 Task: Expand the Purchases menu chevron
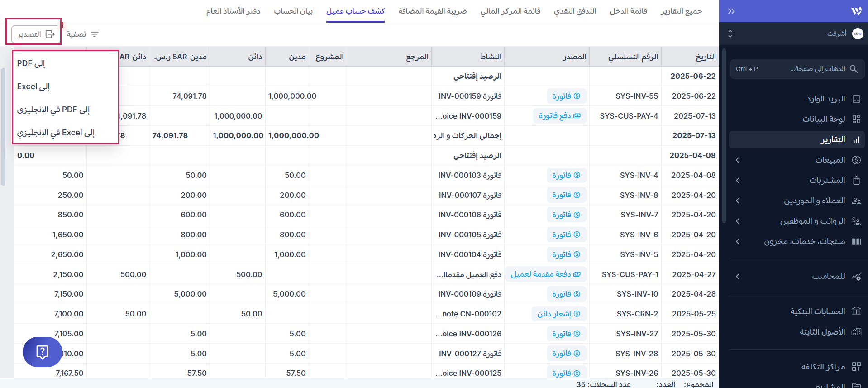pyautogui.click(x=738, y=180)
